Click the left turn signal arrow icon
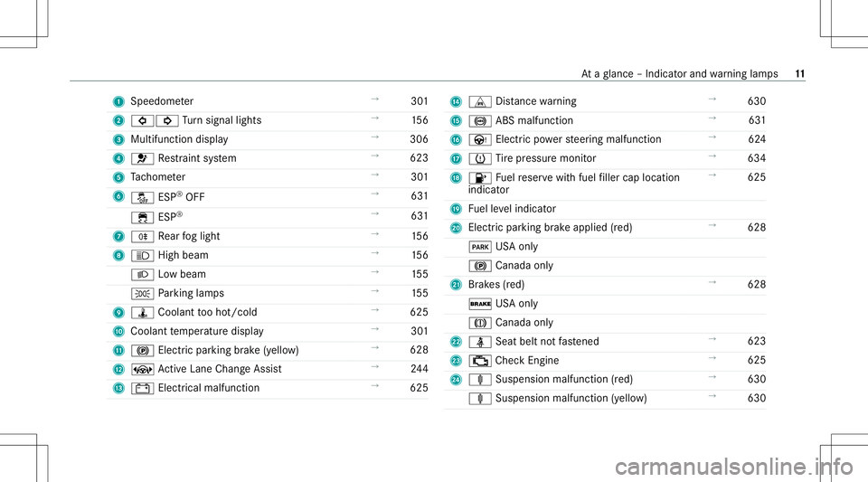868x482 pixels. (x=142, y=120)
